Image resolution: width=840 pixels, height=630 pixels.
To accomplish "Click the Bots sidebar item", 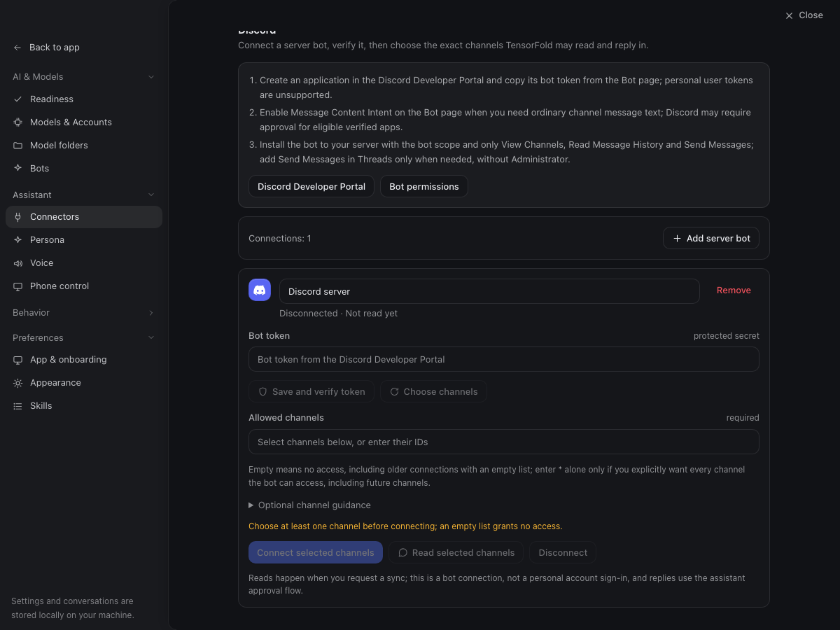I will click(x=84, y=169).
